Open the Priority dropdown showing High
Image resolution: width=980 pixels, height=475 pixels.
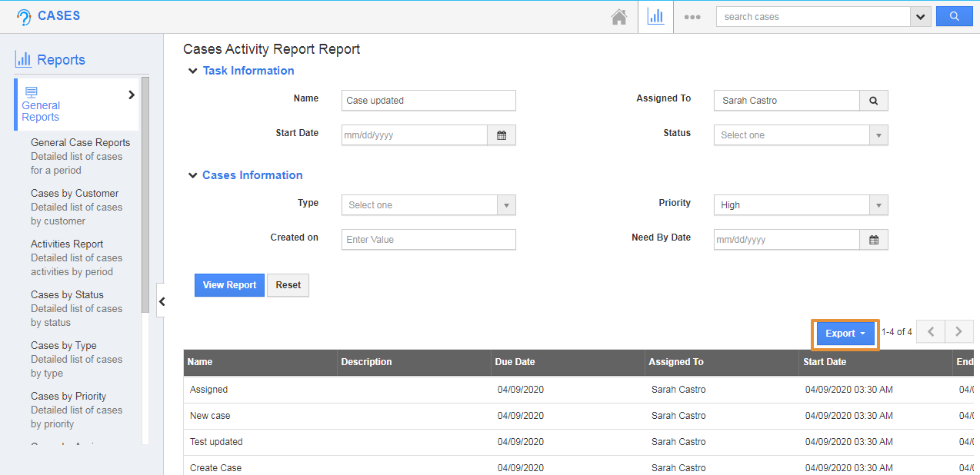tap(801, 204)
